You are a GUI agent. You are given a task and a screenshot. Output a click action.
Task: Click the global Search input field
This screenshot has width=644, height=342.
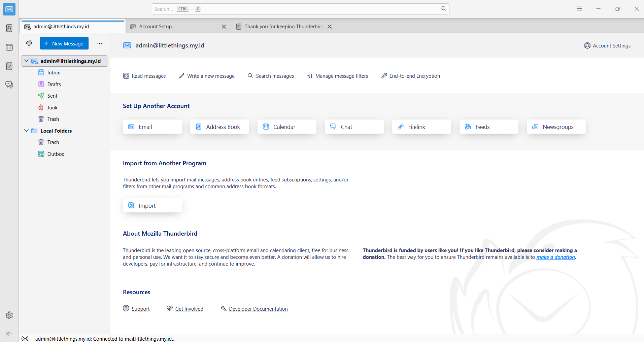pos(300,9)
